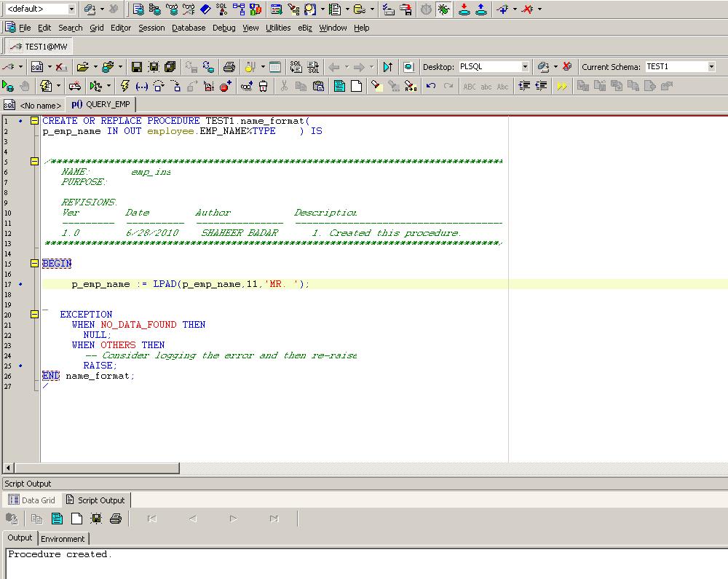Screen dimensions: 728x579
Task: Collapse the BEGIN block at line 15
Action: coord(33,263)
